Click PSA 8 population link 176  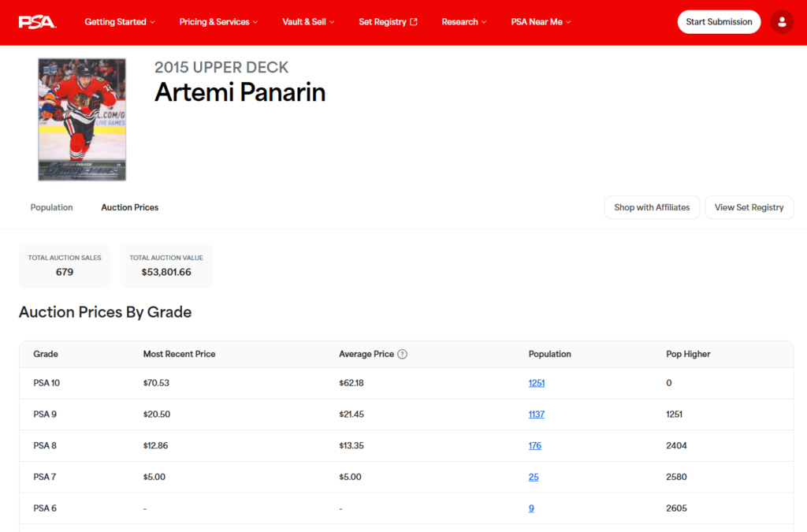pos(535,446)
